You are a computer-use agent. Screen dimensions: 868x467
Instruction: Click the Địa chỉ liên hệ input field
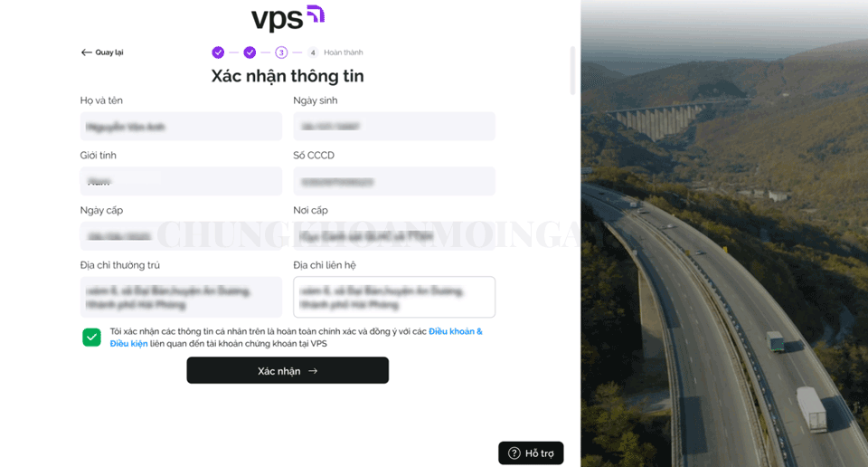point(394,298)
